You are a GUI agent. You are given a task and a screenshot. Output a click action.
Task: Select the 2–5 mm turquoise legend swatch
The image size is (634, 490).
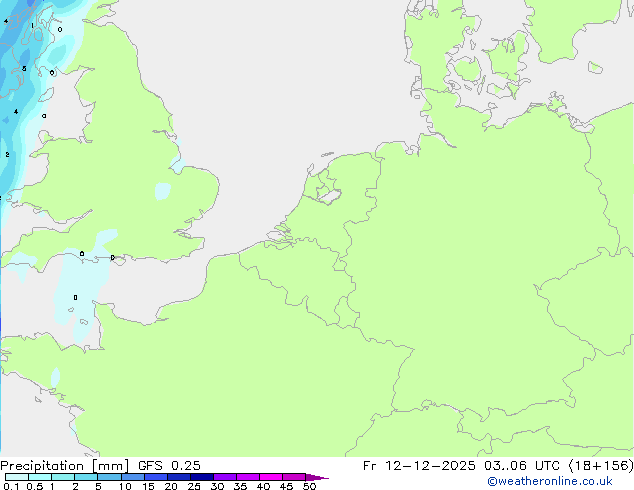click(x=86, y=477)
